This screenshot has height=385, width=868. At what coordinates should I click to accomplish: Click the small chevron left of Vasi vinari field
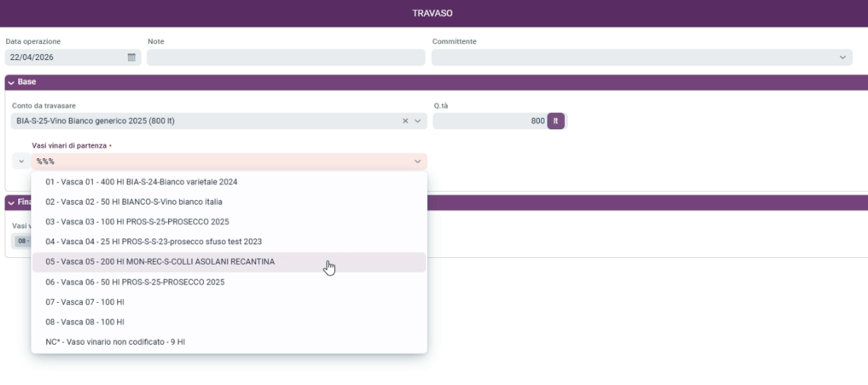coord(21,161)
